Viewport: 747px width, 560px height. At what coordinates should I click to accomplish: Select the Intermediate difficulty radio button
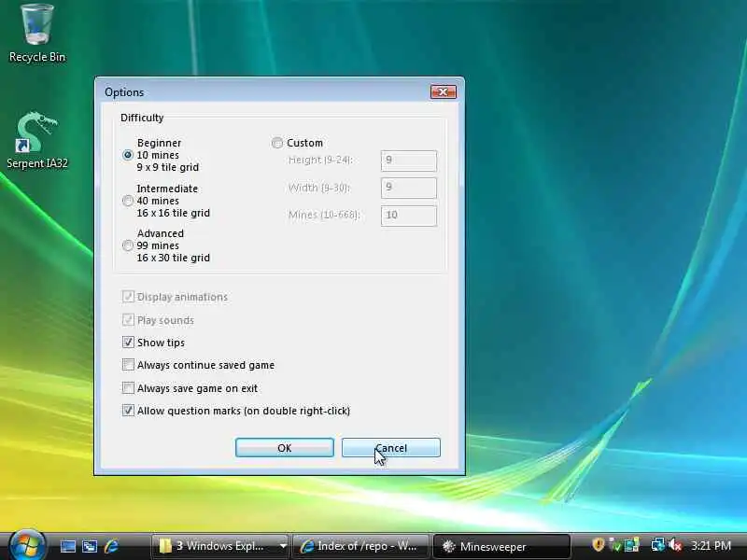coord(128,201)
